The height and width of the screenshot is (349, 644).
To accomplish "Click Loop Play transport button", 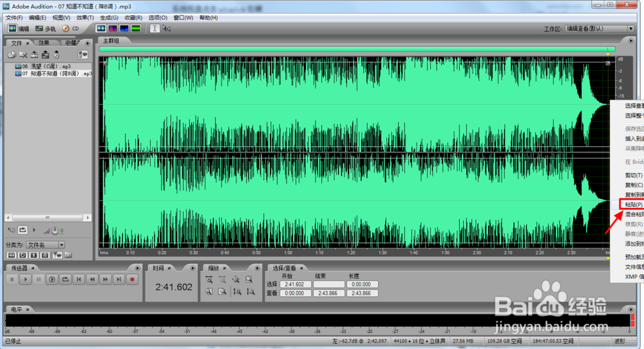I will pyautogui.click(x=65, y=279).
